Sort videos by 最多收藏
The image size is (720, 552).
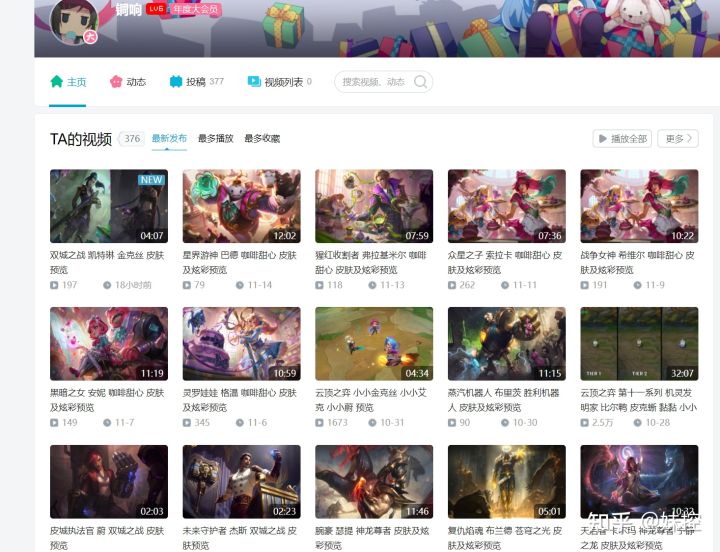coord(262,138)
